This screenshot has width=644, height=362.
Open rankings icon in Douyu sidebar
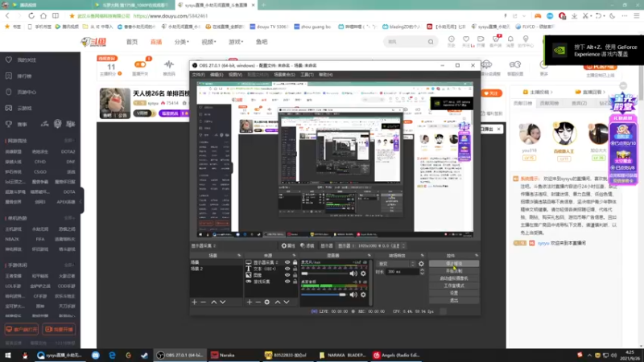point(9,76)
